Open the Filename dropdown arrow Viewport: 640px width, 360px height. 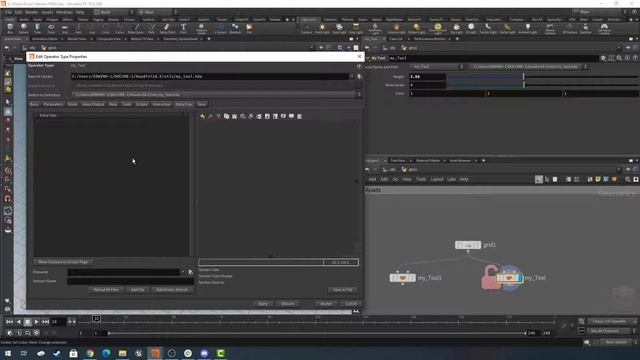point(183,272)
